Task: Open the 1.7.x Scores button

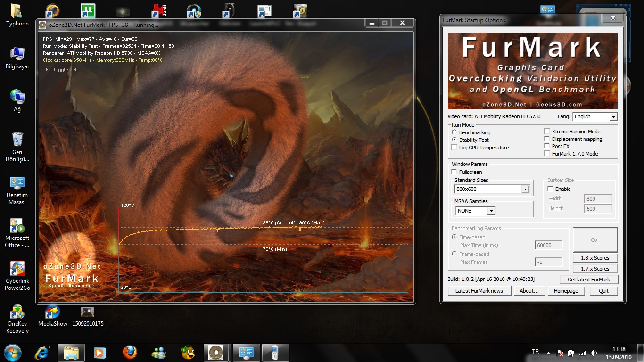Action: [x=595, y=269]
